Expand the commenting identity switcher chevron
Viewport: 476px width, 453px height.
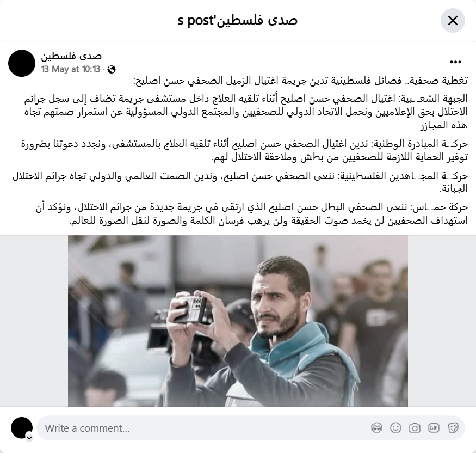pos(29,438)
